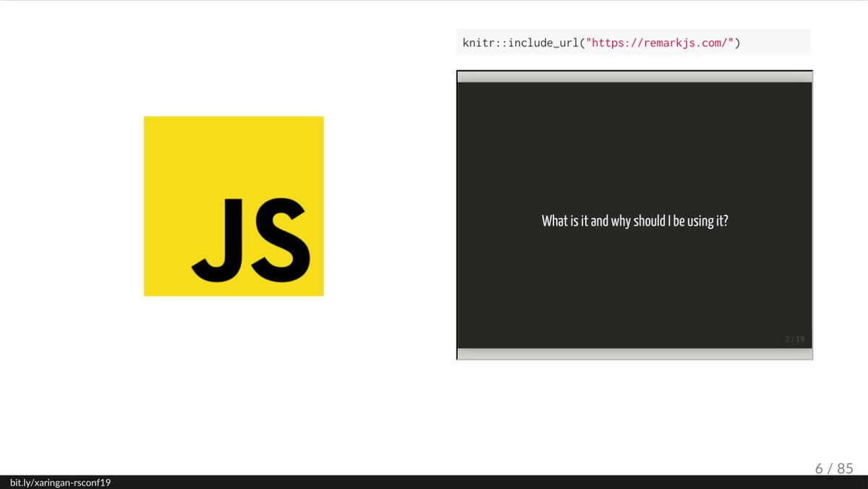Click the heading "What is it and why should I be using it?"

tap(634, 221)
